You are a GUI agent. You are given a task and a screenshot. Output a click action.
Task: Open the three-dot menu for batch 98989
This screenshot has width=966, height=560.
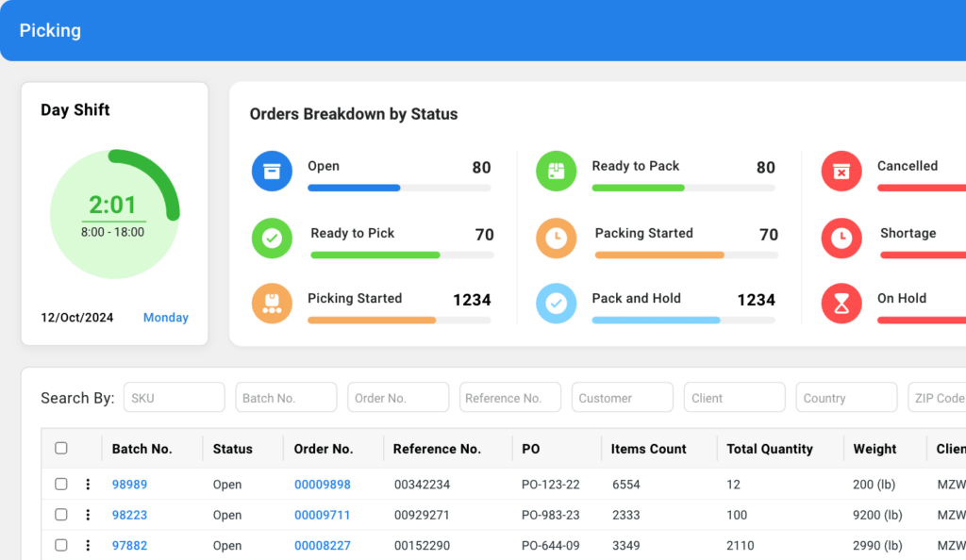88,485
